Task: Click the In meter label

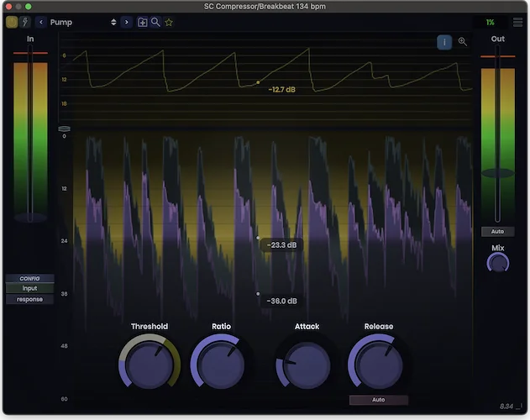Action: (x=30, y=39)
